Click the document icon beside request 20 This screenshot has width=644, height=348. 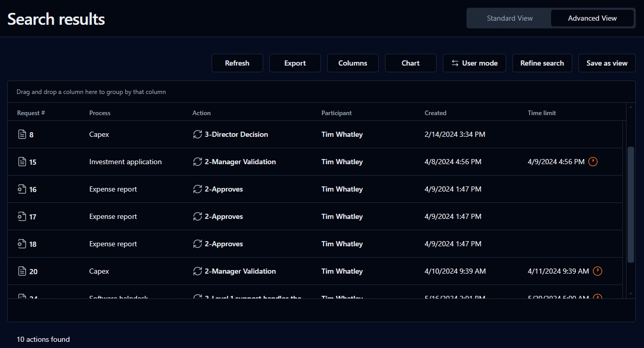pos(22,272)
